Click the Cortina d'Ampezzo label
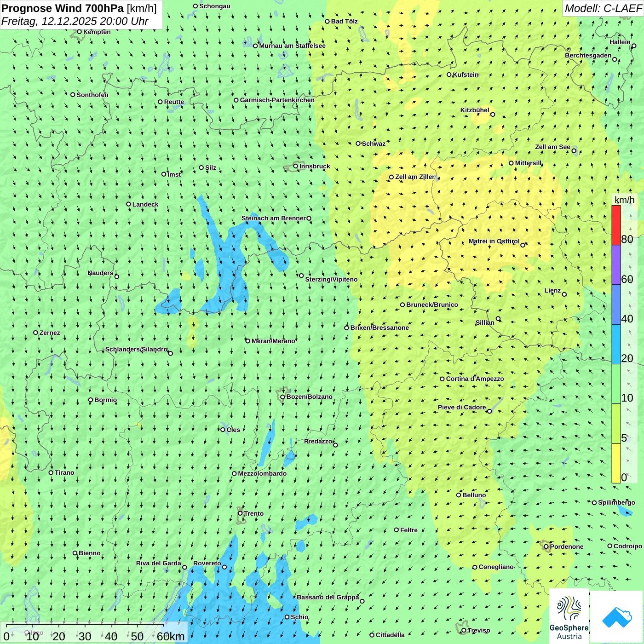644x644 pixels. (x=475, y=379)
